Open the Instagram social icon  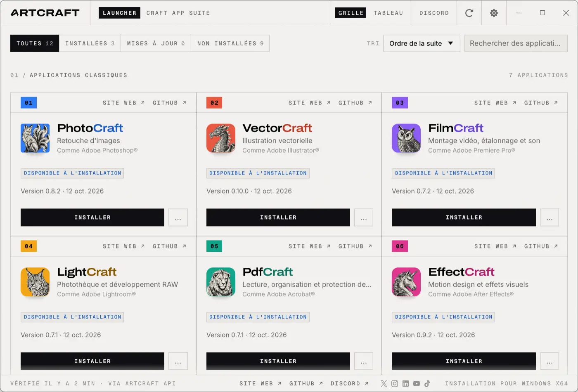(395, 383)
